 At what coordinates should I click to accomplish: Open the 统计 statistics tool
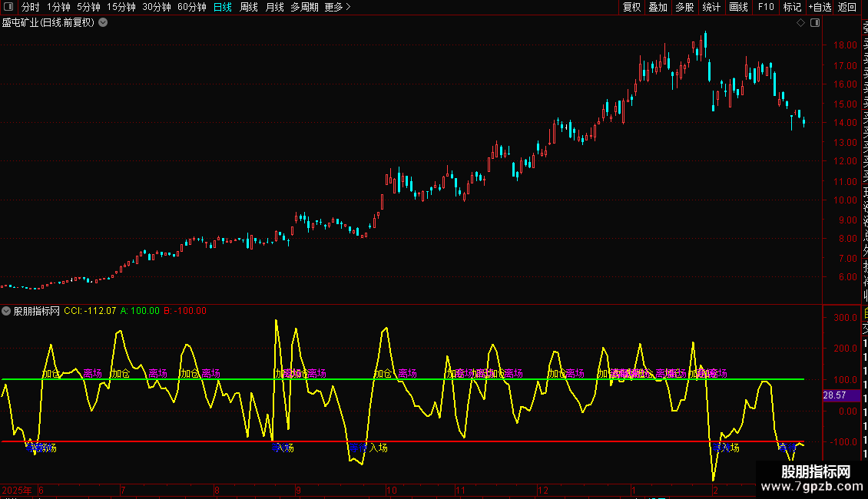(711, 7)
